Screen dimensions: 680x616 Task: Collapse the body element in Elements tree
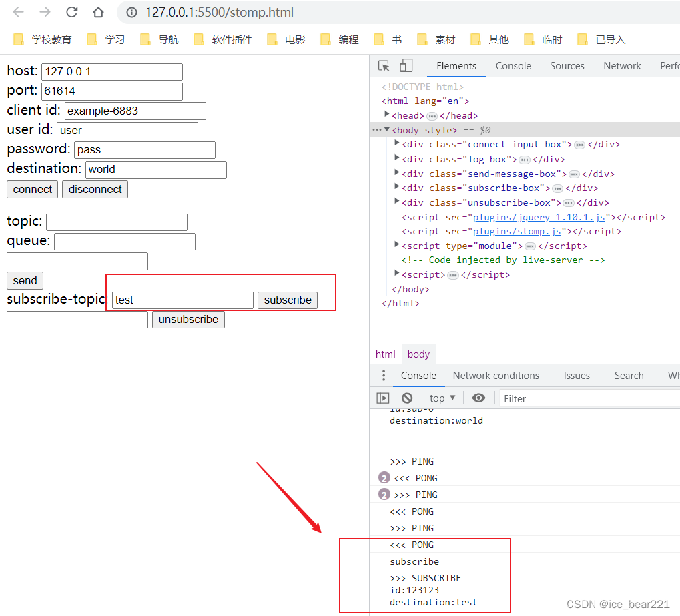coord(388,129)
